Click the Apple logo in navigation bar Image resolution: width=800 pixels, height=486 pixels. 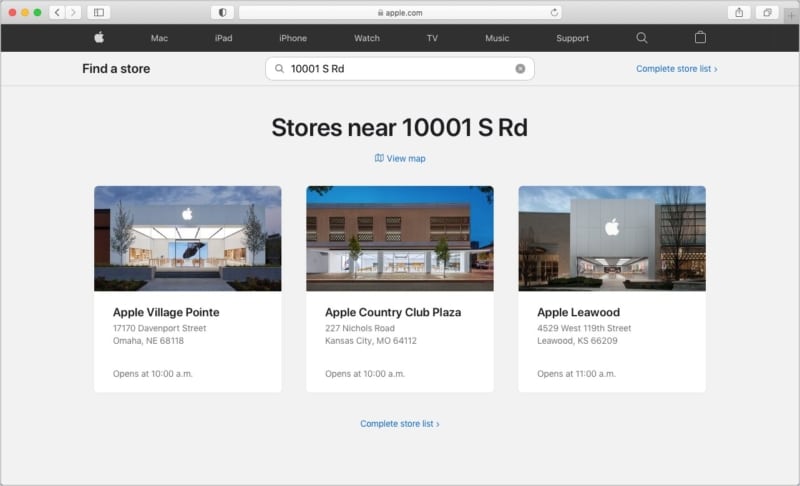click(99, 38)
